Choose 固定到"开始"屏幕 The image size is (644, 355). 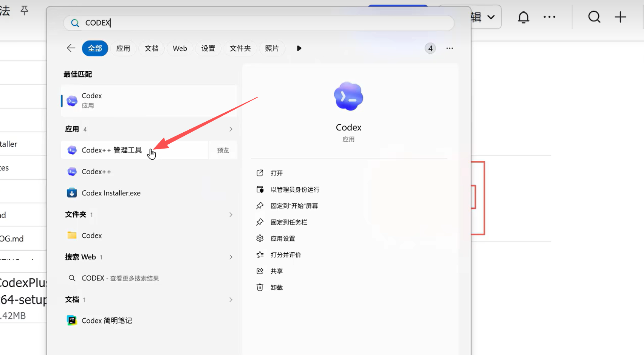(294, 206)
